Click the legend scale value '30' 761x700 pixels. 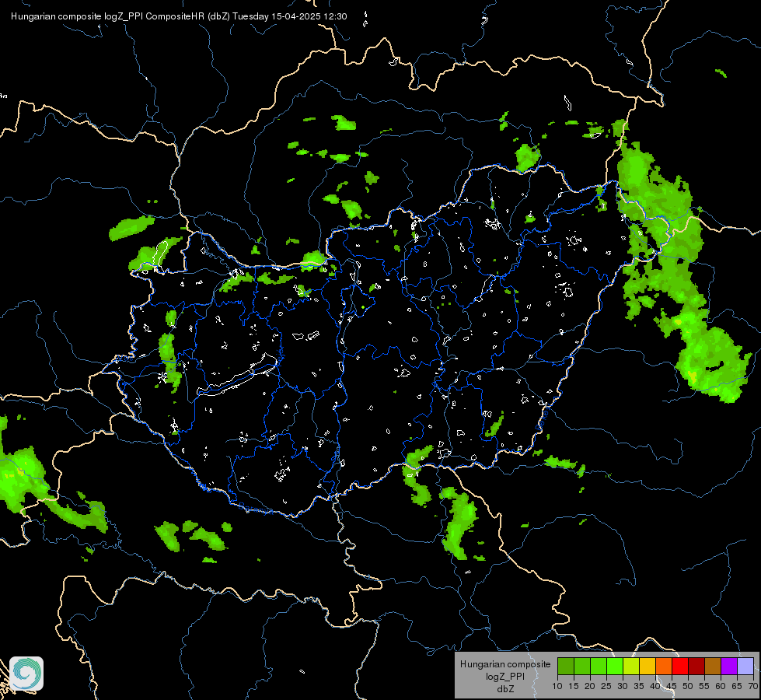click(x=623, y=687)
